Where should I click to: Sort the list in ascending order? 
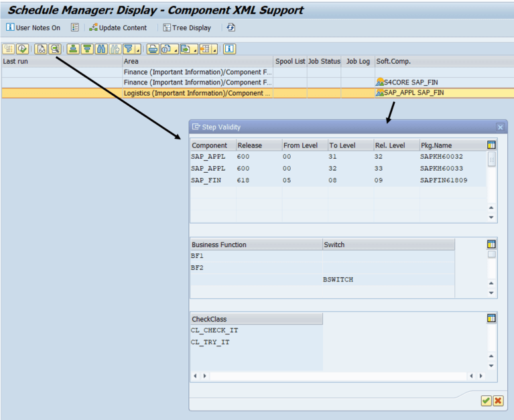[x=73, y=49]
